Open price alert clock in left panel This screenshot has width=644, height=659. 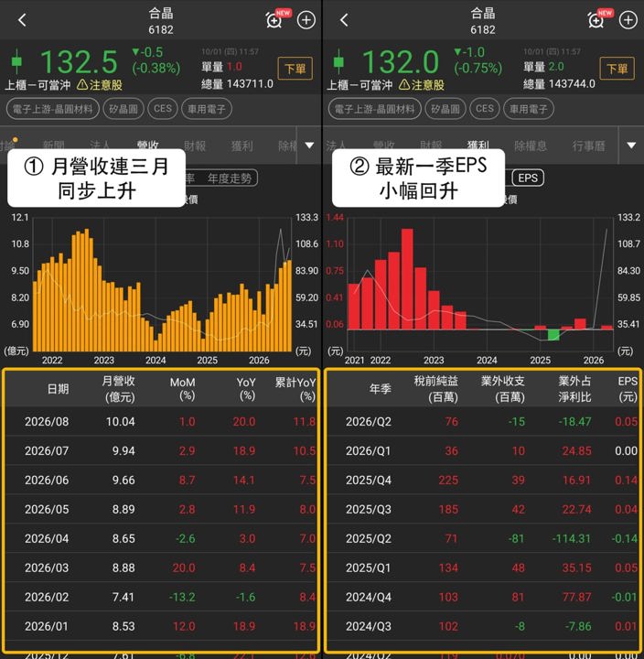point(275,19)
